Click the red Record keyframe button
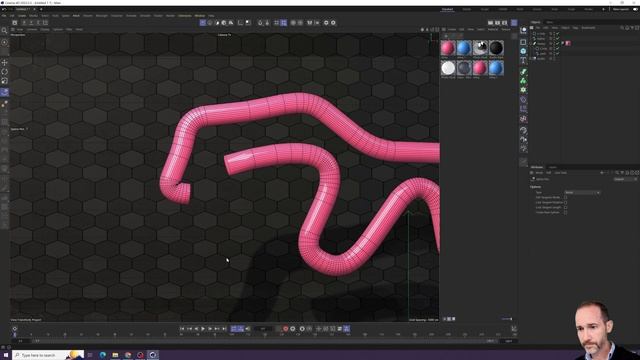Screen dimensions: 640x360 point(285,329)
